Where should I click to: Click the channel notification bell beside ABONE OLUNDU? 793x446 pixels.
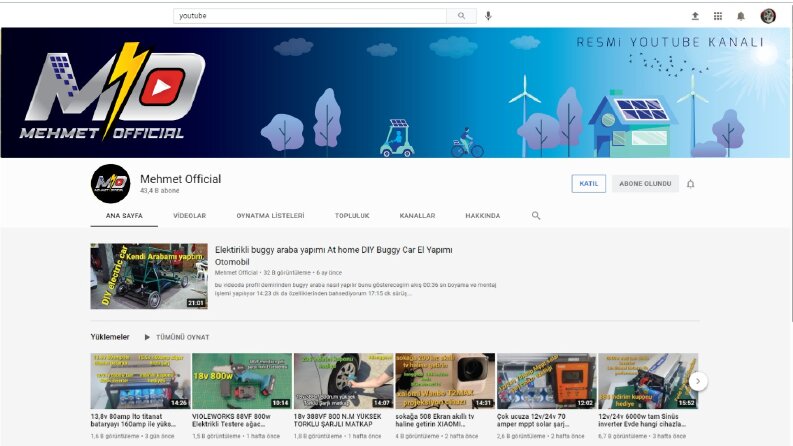click(690, 184)
